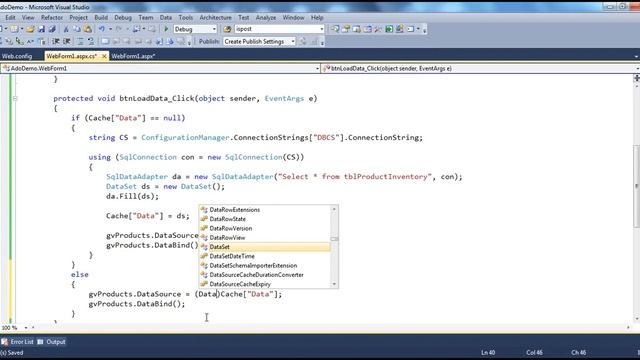Click the Save All icon
The image size is (640, 360).
coord(52,29)
